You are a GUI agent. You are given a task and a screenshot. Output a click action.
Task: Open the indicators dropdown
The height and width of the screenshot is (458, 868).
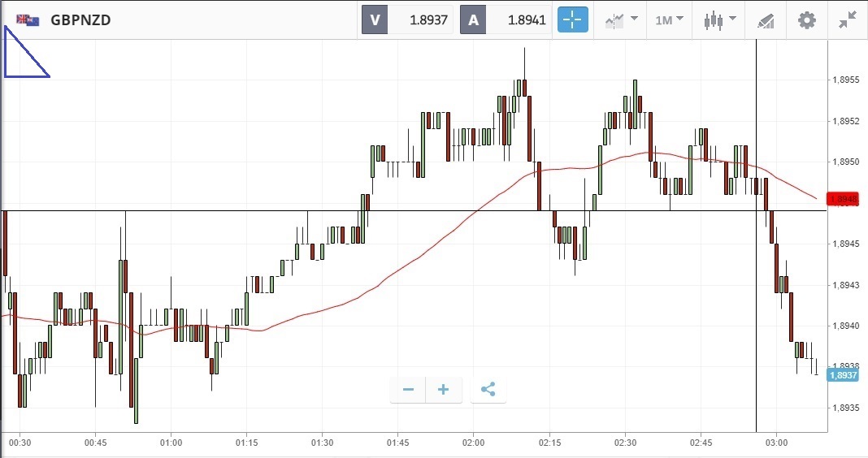[620, 20]
